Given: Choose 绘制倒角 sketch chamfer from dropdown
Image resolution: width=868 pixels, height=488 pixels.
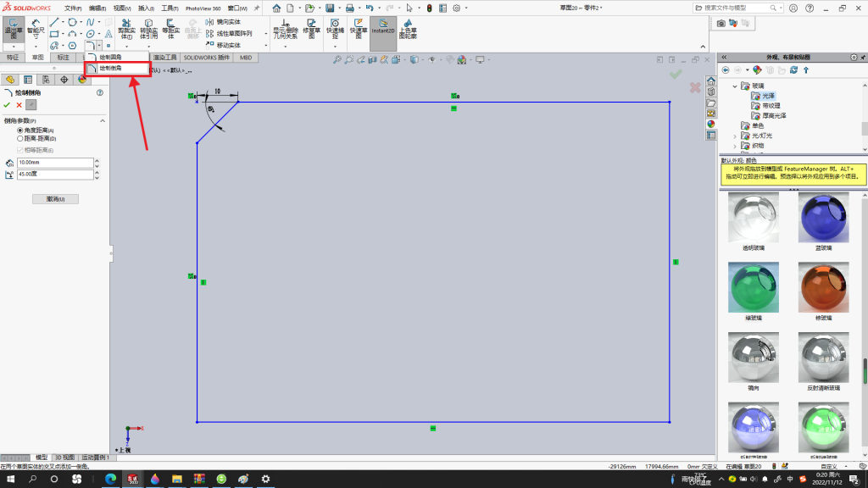Looking at the screenshot, I should click(117, 68).
